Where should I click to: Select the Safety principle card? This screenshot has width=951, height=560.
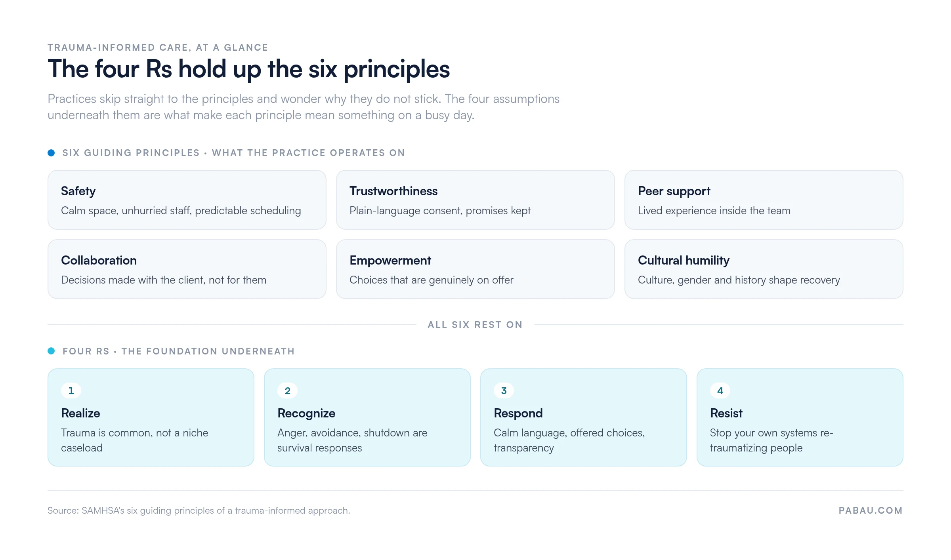click(187, 200)
